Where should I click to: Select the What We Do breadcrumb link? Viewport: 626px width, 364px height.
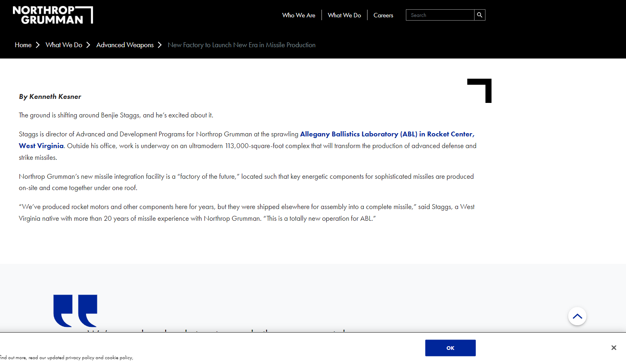(64, 45)
